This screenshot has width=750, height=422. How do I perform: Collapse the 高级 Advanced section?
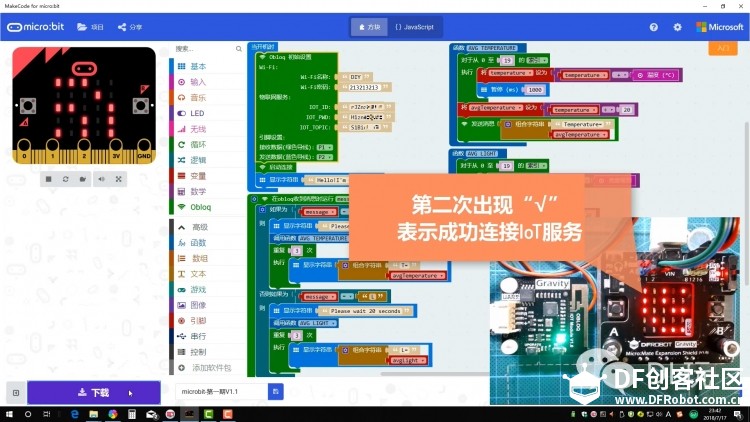click(207, 227)
